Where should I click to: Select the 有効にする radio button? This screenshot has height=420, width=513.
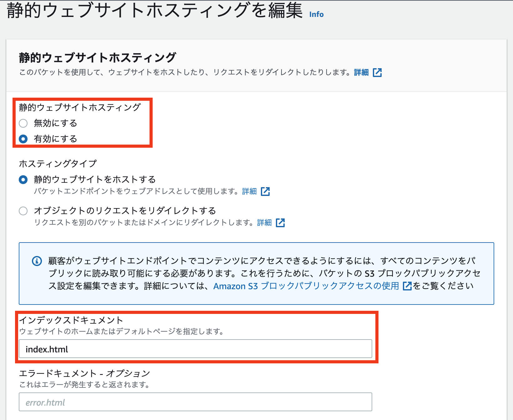pos(23,139)
